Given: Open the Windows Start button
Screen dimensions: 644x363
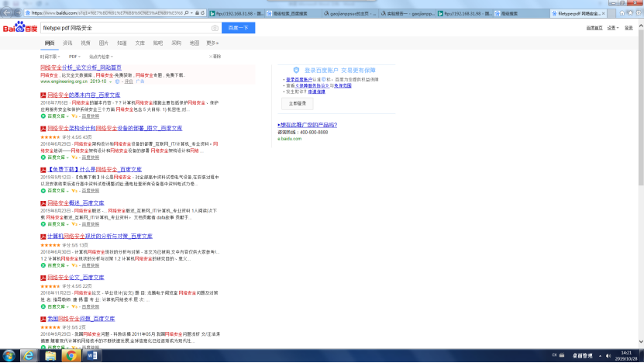Looking at the screenshot, I should point(9,355).
